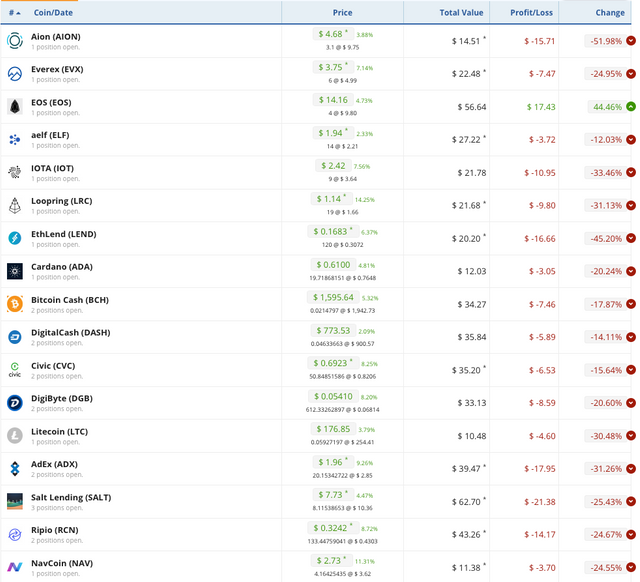Viewport: 640px width, 582px height.
Task: Click the Litecoin grey logo icon
Action: click(x=15, y=436)
